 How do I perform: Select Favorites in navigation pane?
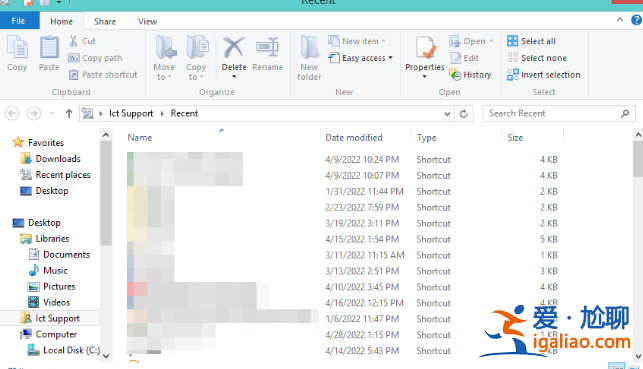39,142
